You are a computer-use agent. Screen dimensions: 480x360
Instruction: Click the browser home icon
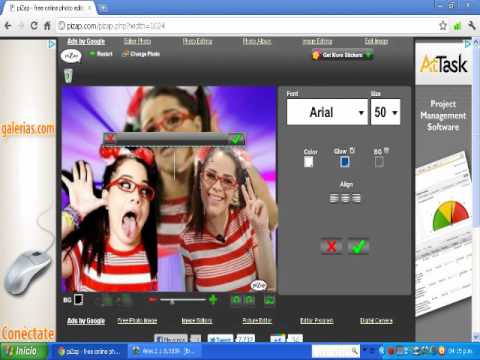(x=47, y=26)
